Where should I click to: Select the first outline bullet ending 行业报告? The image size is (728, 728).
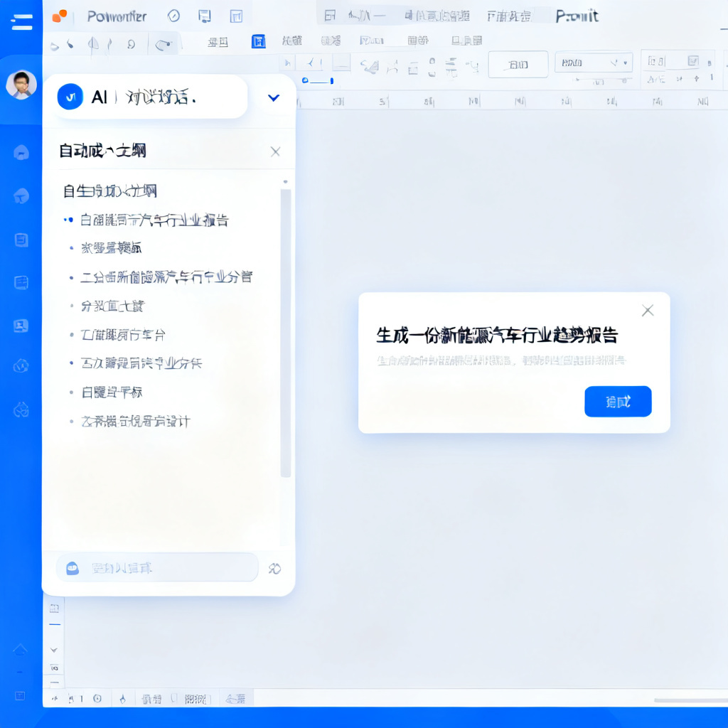[154, 220]
